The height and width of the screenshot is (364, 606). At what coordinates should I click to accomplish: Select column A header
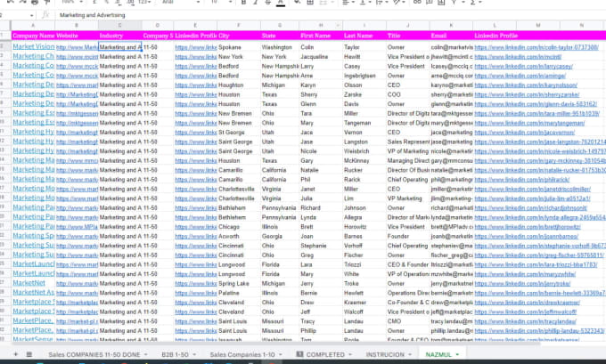click(33, 25)
